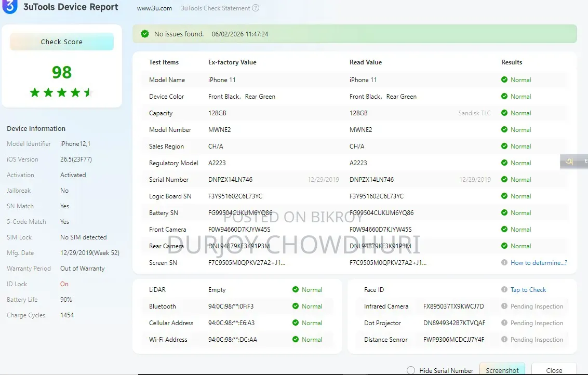Click the ID Lock value On
Image resolution: width=588 pixels, height=375 pixels.
(x=64, y=284)
